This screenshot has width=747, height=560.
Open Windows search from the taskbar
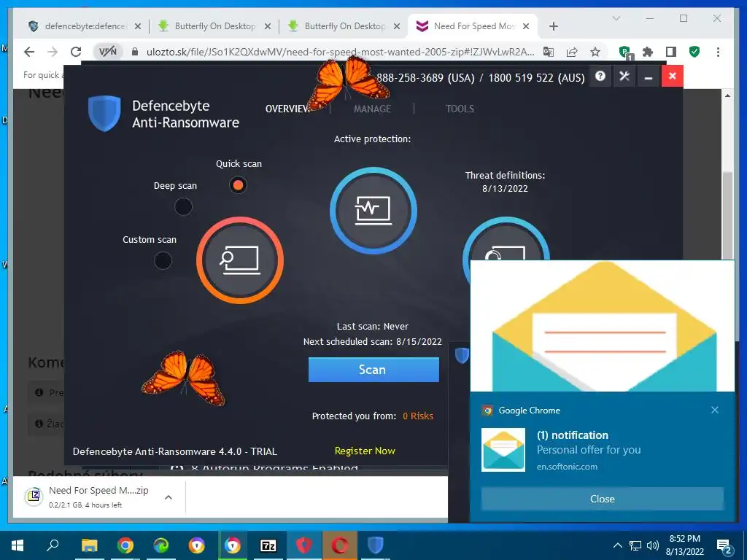pyautogui.click(x=53, y=545)
